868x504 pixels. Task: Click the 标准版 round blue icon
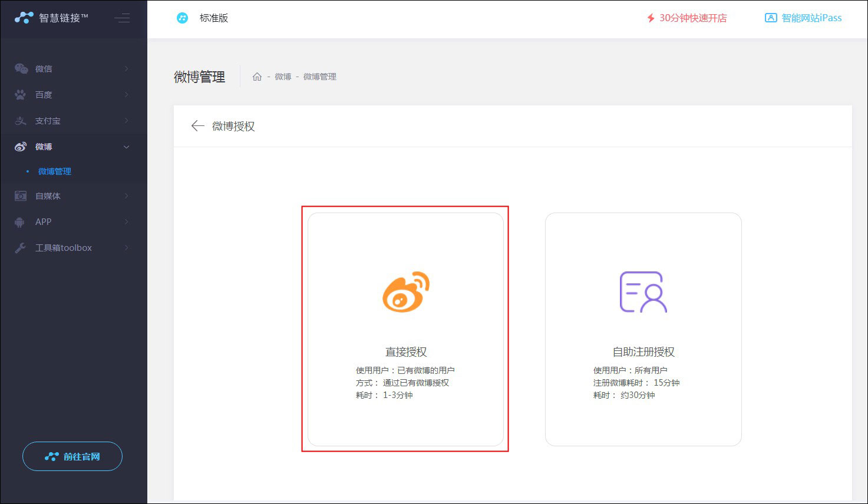tap(183, 18)
